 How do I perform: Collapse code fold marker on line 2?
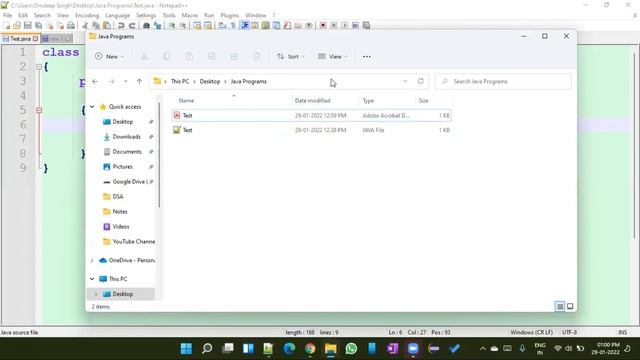pos(39,67)
